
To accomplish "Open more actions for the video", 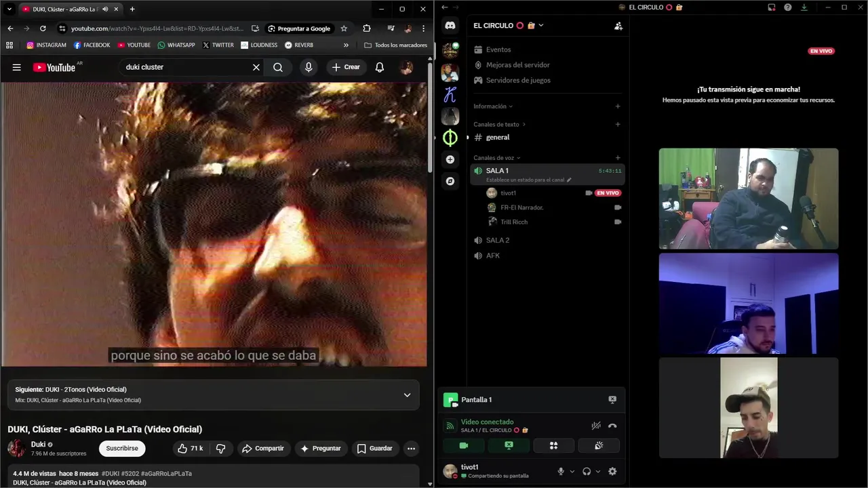I will [x=411, y=448].
